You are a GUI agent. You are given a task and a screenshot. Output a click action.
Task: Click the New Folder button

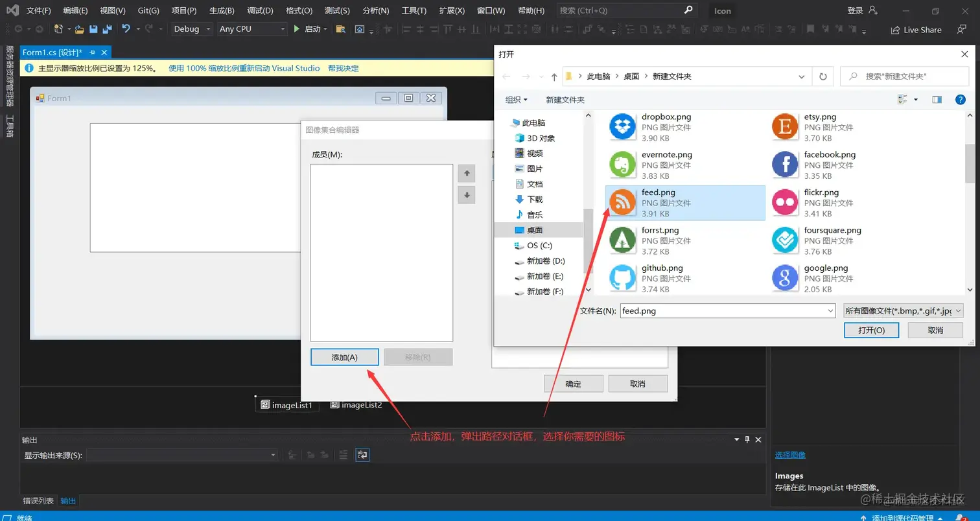pos(565,99)
